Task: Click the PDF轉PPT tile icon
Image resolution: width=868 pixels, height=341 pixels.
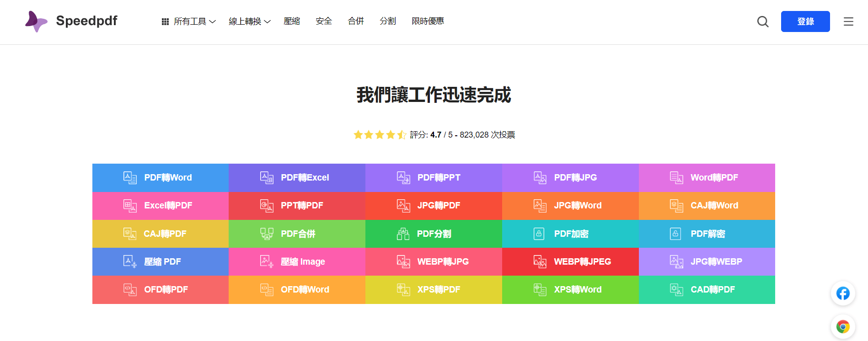Action: [x=403, y=178]
